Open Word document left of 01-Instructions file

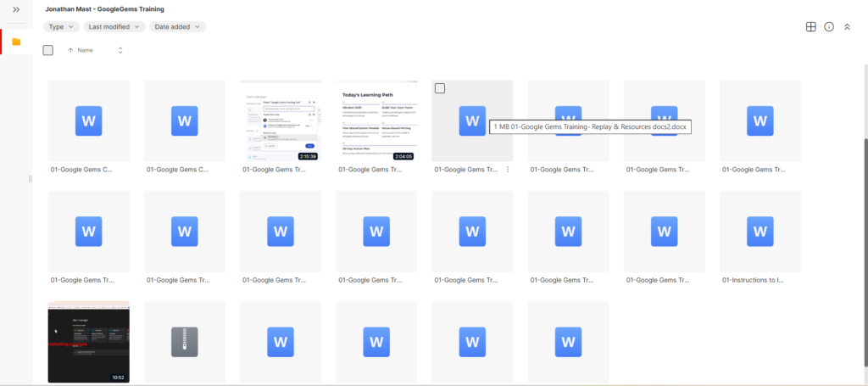pos(665,232)
